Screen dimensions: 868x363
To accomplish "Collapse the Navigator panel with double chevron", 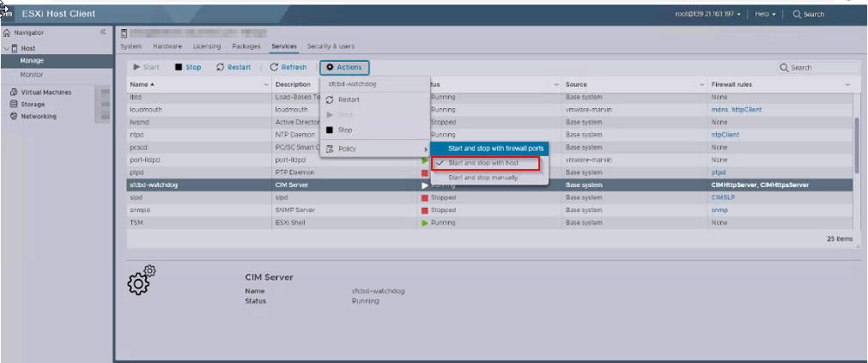I will 103,32.
